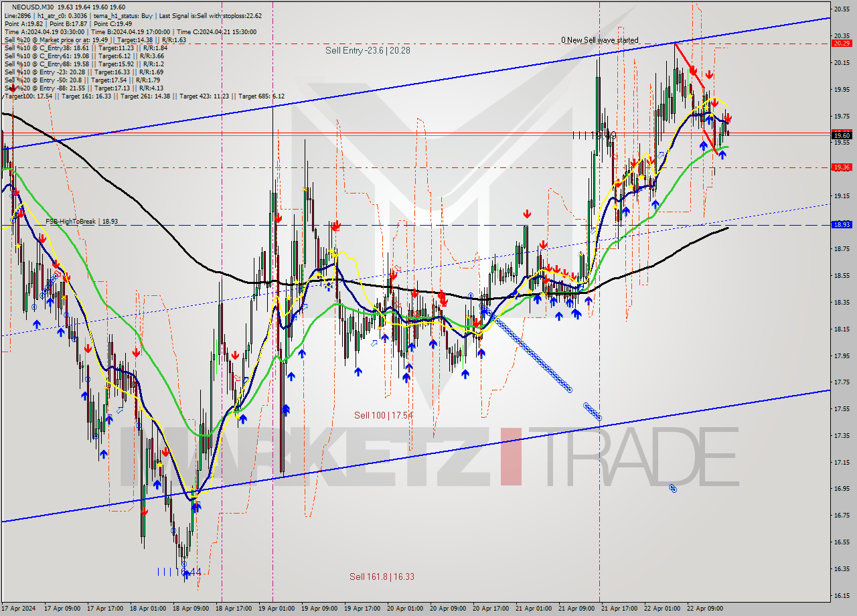Select the 18.55 price axis label
This screenshot has width=857, height=616.
coord(842,275)
